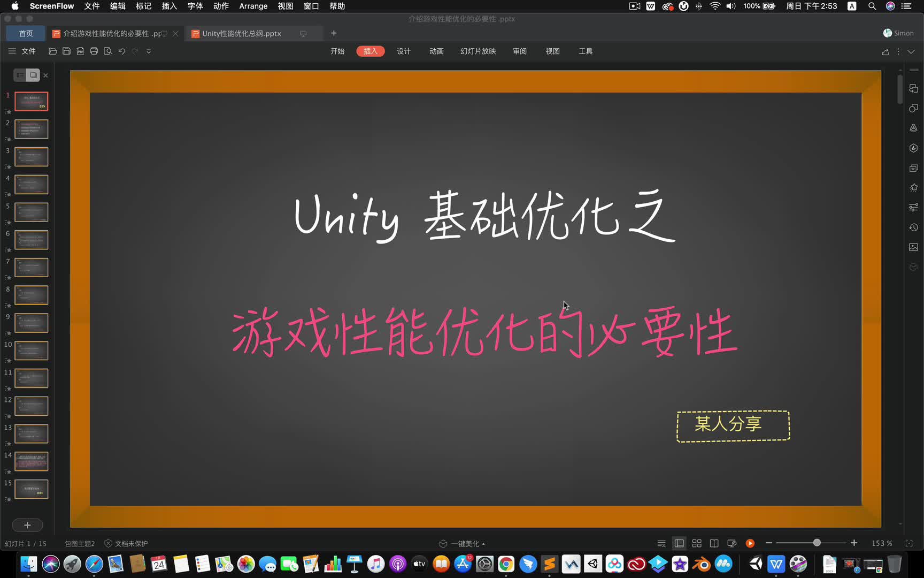Switch to reading view icon
This screenshot has width=924, height=578.
tap(714, 543)
